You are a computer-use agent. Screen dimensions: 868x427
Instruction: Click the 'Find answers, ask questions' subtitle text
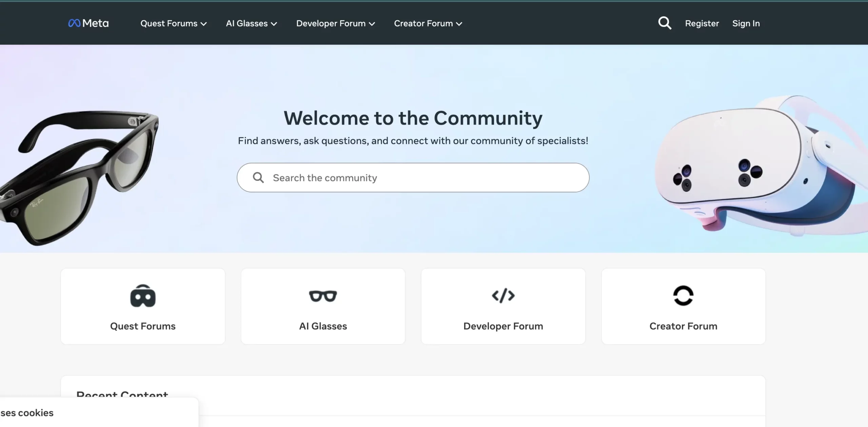coord(413,141)
